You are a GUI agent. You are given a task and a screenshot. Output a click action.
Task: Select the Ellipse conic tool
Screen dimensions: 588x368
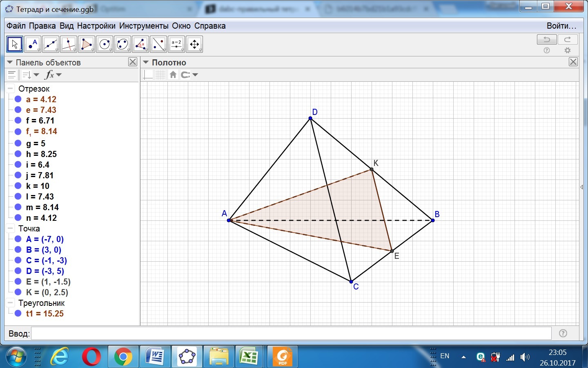pyautogui.click(x=122, y=44)
